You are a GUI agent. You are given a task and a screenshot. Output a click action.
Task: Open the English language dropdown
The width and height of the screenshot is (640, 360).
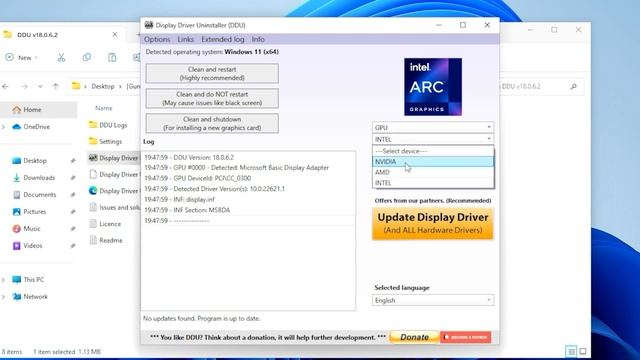coord(433,300)
